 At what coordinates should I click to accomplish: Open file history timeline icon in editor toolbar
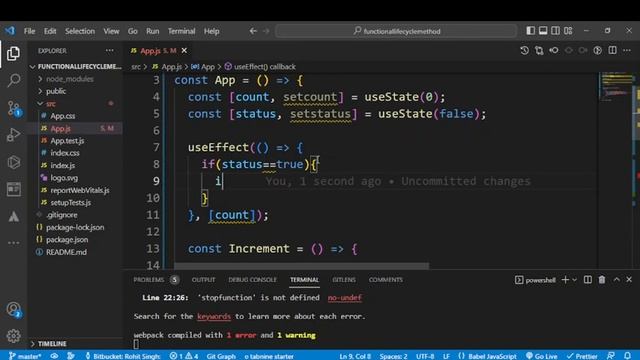[x=524, y=50]
